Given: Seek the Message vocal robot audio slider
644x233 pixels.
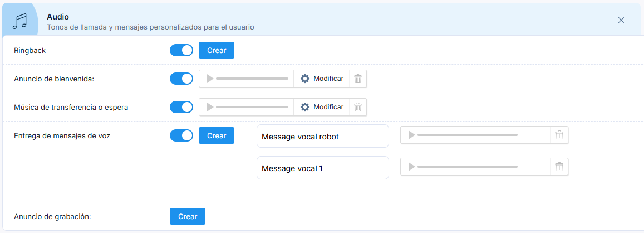Looking at the screenshot, I should pyautogui.click(x=468, y=135).
